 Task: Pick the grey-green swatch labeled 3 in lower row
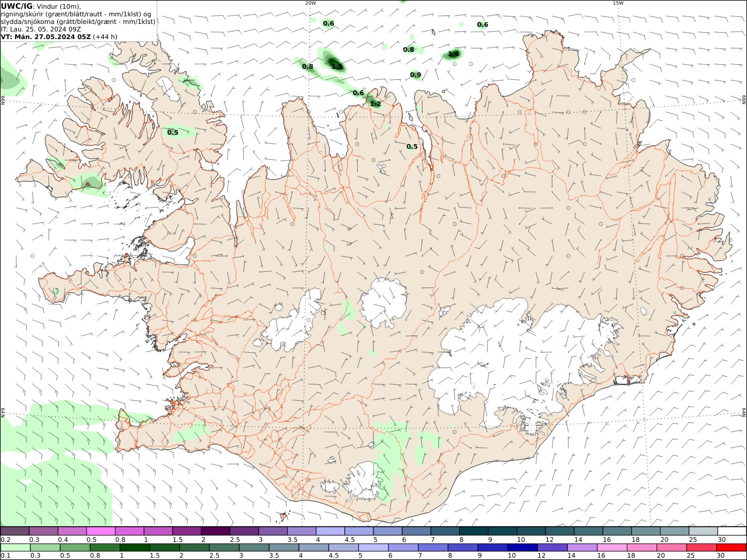(254, 547)
